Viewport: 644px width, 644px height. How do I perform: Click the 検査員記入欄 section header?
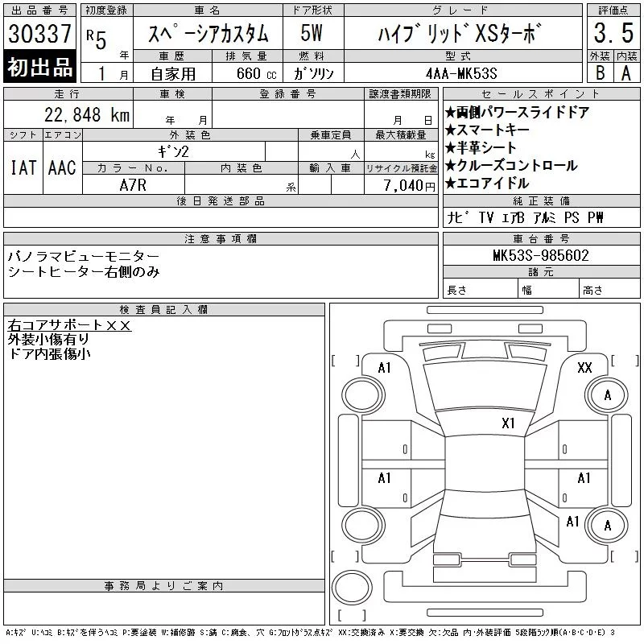coord(163,310)
